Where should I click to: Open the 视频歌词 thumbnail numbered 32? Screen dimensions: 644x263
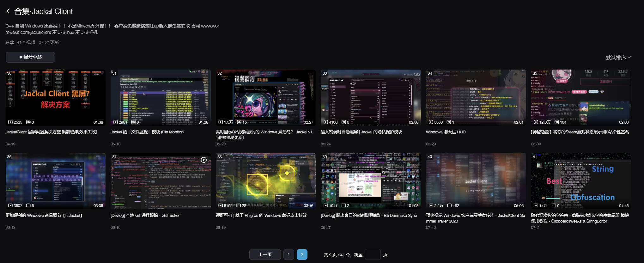click(x=266, y=98)
